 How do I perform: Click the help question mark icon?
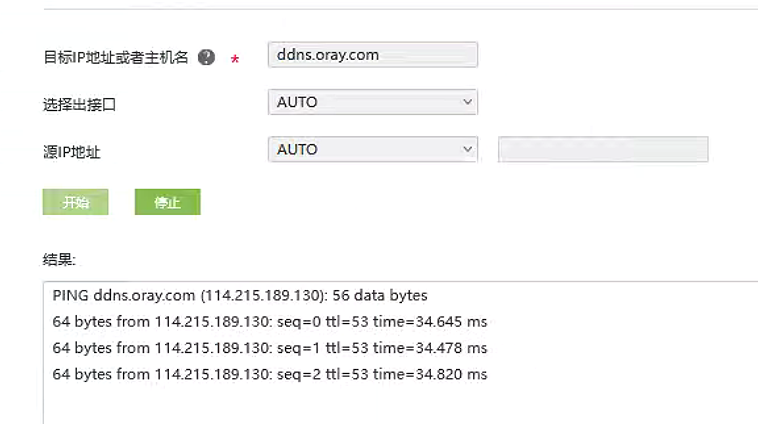pos(207,57)
